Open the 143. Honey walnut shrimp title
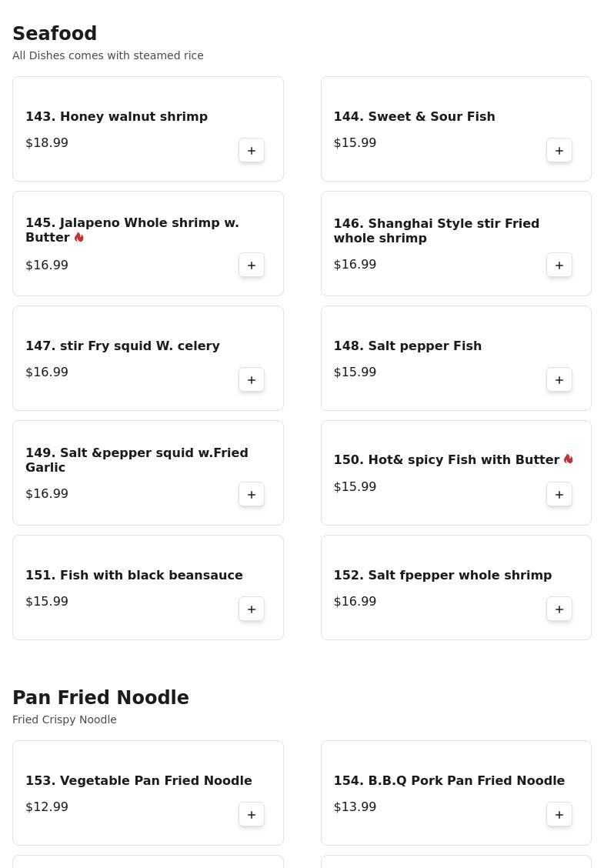Screen dimensions: 604x868 tap(116, 117)
